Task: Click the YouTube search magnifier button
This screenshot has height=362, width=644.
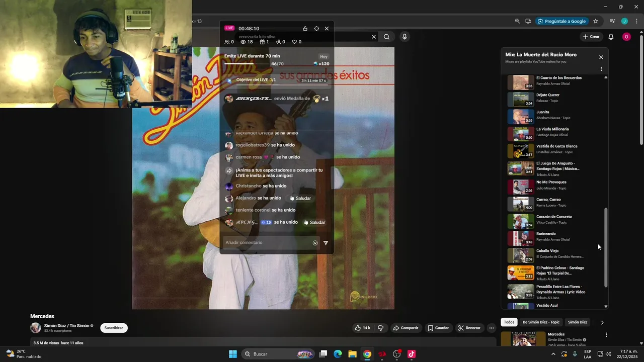Action: 386,37
